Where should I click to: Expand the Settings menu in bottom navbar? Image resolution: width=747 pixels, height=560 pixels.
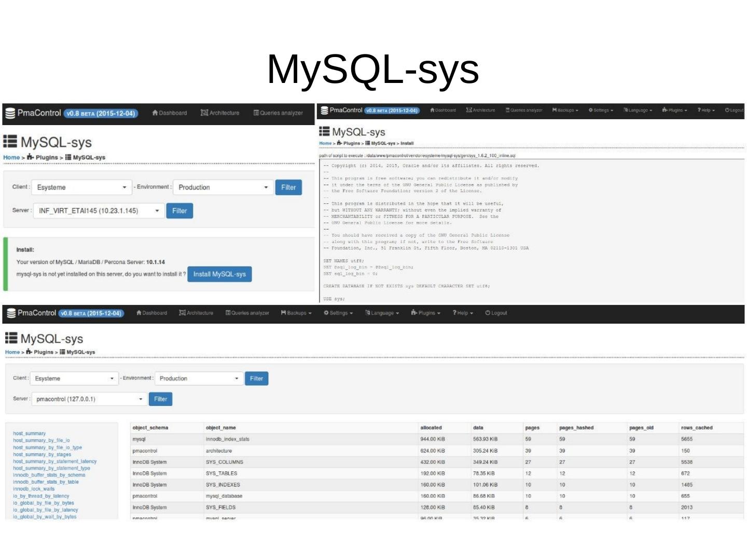coord(338,313)
